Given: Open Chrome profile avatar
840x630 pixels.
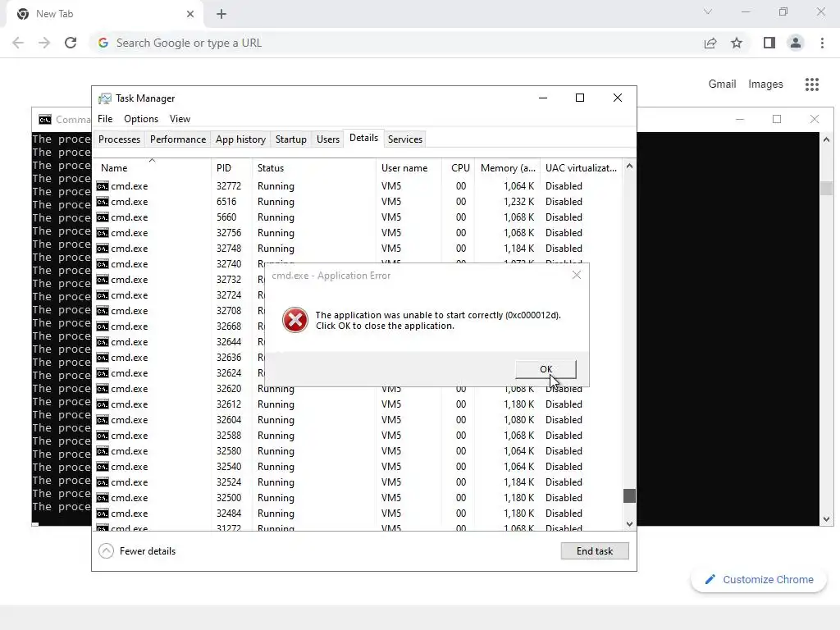Looking at the screenshot, I should coord(796,43).
